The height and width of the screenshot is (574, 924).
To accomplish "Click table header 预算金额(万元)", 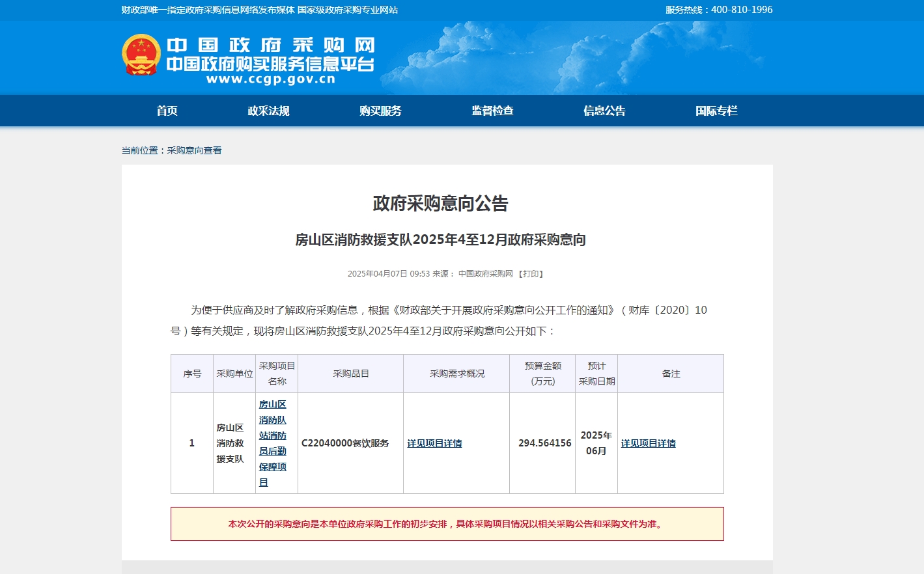I will click(x=543, y=374).
